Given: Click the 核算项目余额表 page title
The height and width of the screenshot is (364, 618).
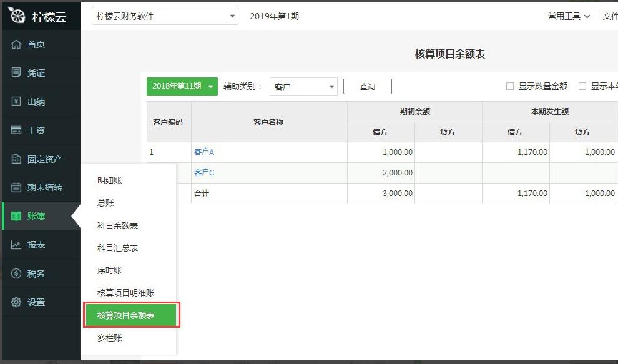Looking at the screenshot, I should (449, 54).
